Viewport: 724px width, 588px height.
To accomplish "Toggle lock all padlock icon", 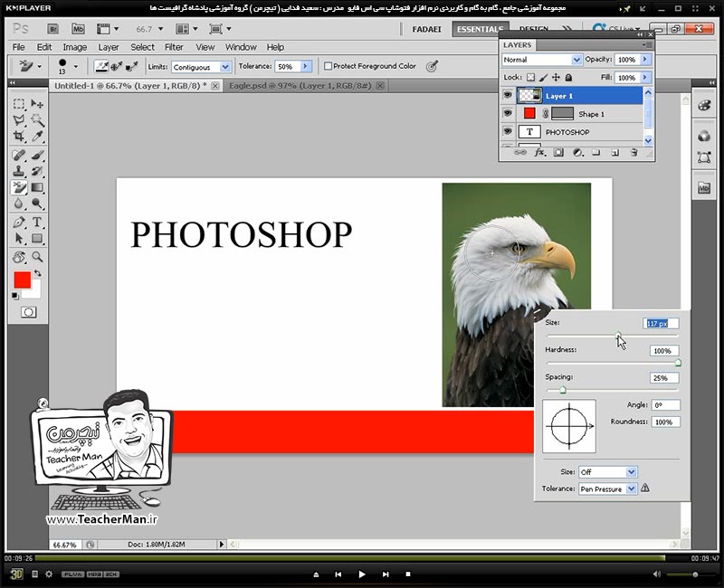I will click(x=569, y=78).
